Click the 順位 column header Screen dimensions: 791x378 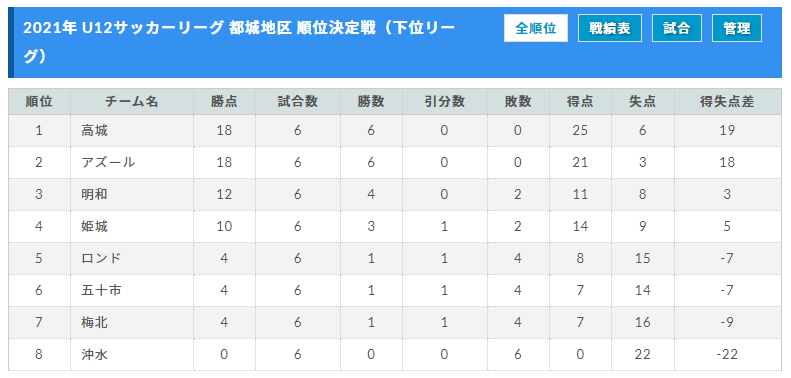[x=39, y=102]
